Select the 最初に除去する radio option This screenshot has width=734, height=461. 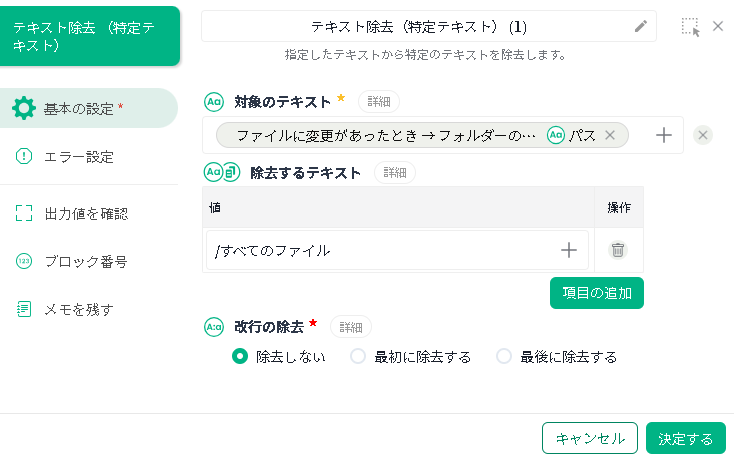(x=358, y=356)
